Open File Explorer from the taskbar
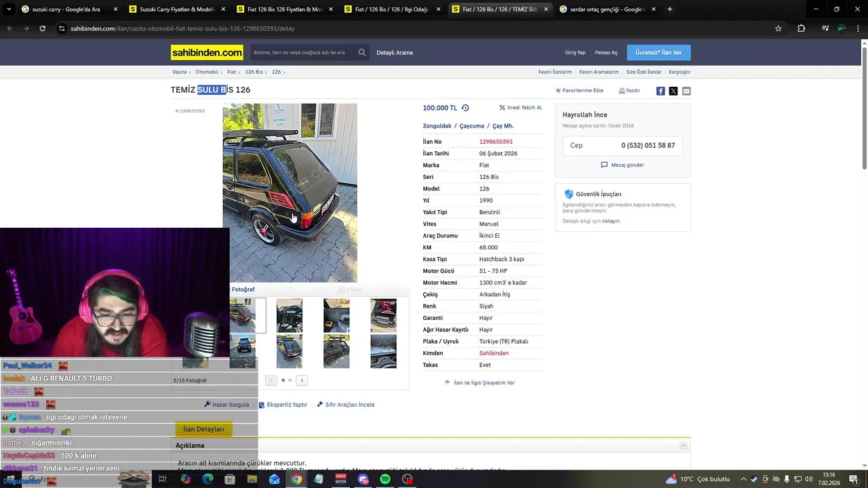The width and height of the screenshot is (868, 488). click(x=252, y=479)
